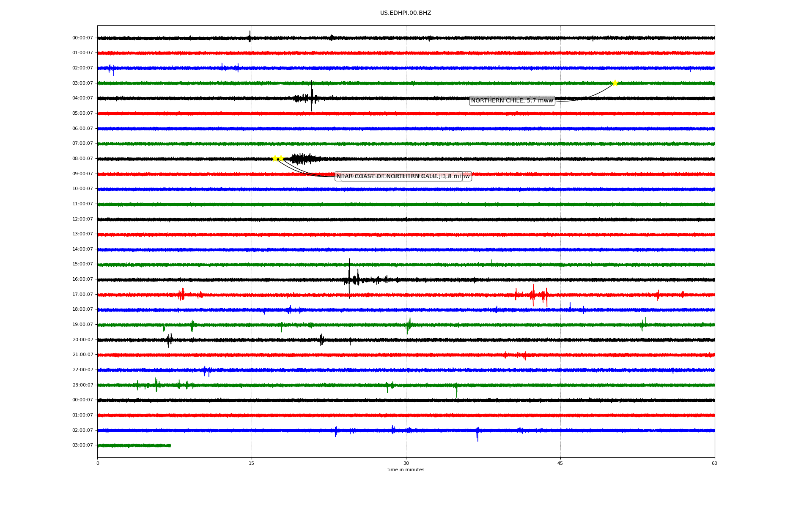Click the 60 tick label on x-axis
The width and height of the screenshot is (812, 508).
point(714,463)
